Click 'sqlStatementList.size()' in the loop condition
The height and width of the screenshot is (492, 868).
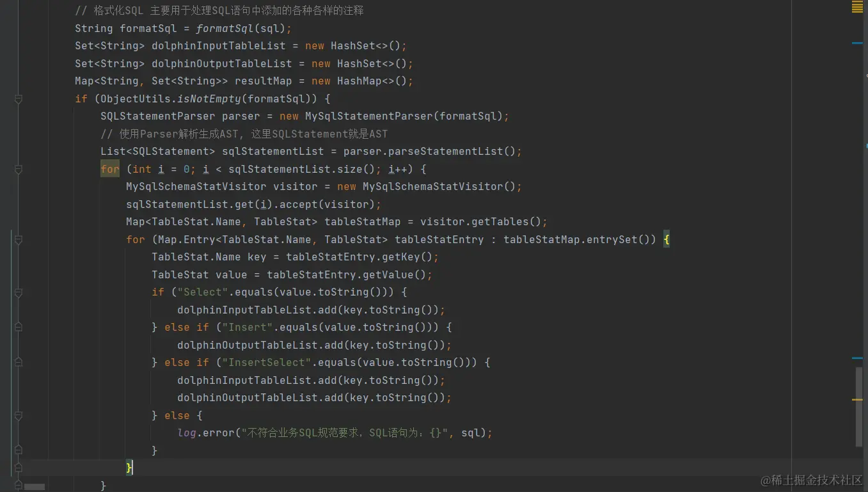coord(302,170)
